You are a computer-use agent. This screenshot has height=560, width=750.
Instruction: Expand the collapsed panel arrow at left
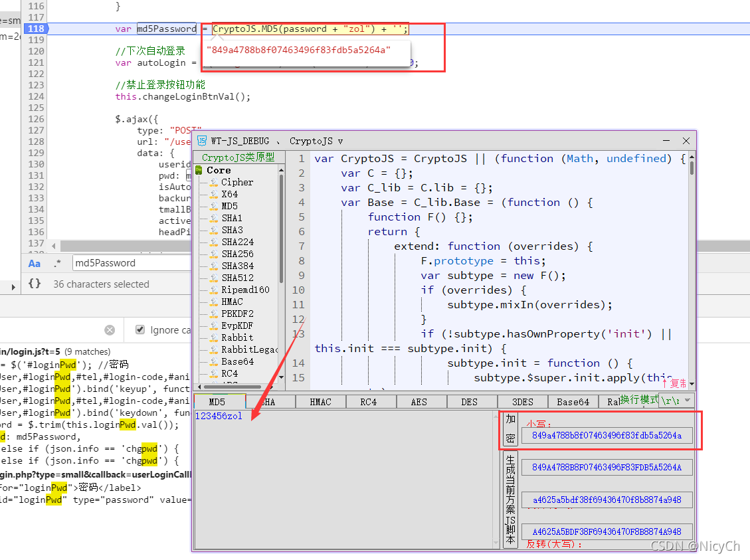coord(13,287)
